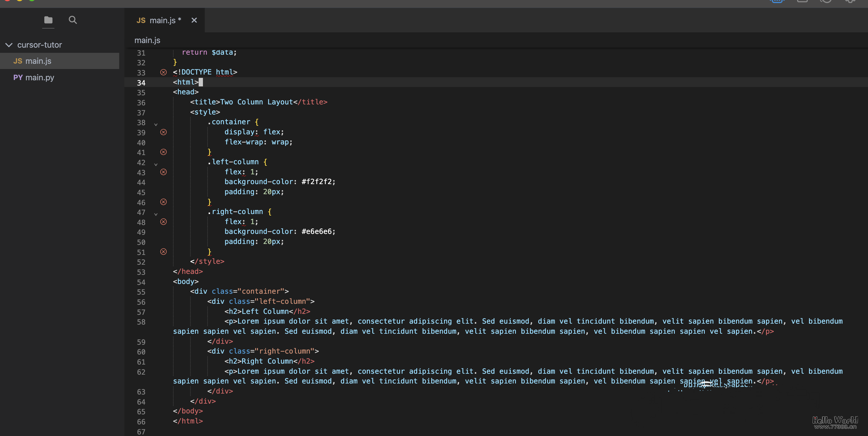Click error marker on line 46
The width and height of the screenshot is (868, 436).
click(164, 202)
